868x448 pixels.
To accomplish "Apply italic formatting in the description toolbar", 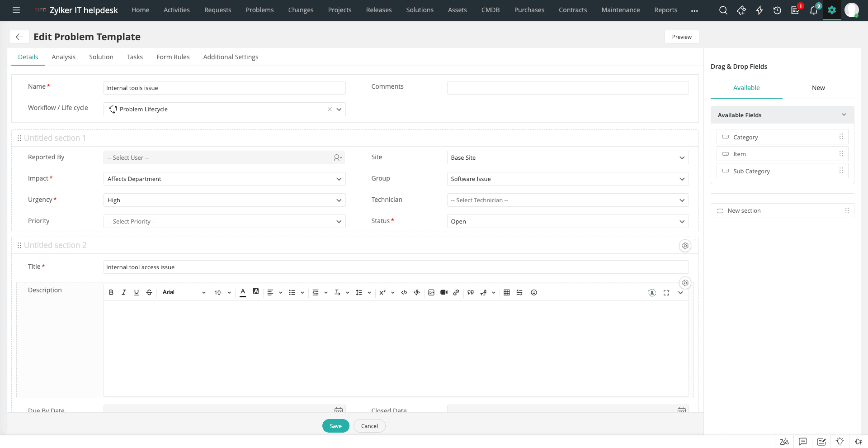I will (x=123, y=292).
